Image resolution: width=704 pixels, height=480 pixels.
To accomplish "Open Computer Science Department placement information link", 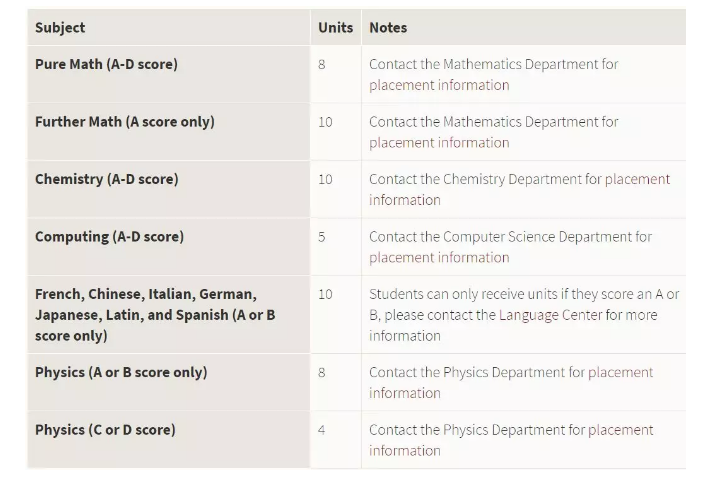I will click(439, 257).
